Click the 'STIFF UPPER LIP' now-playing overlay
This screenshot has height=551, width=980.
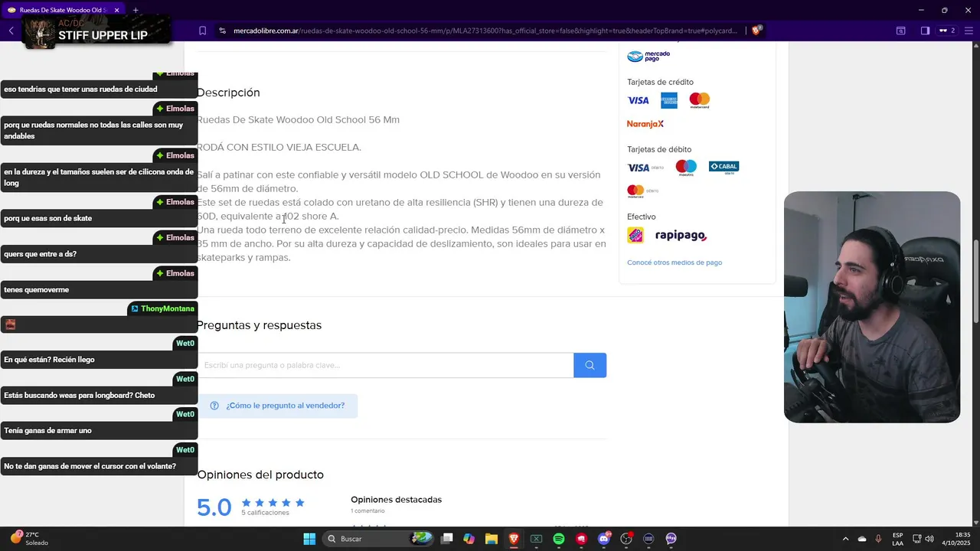pyautogui.click(x=97, y=31)
